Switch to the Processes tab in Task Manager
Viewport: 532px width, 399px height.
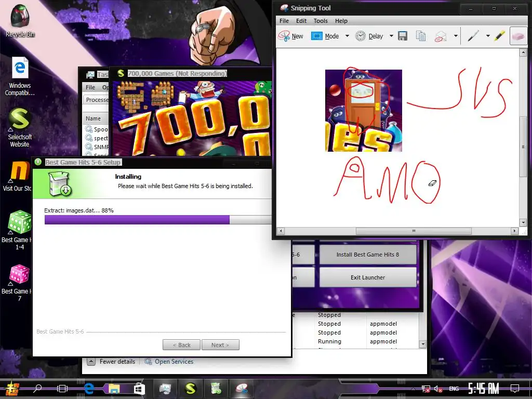[x=96, y=100]
